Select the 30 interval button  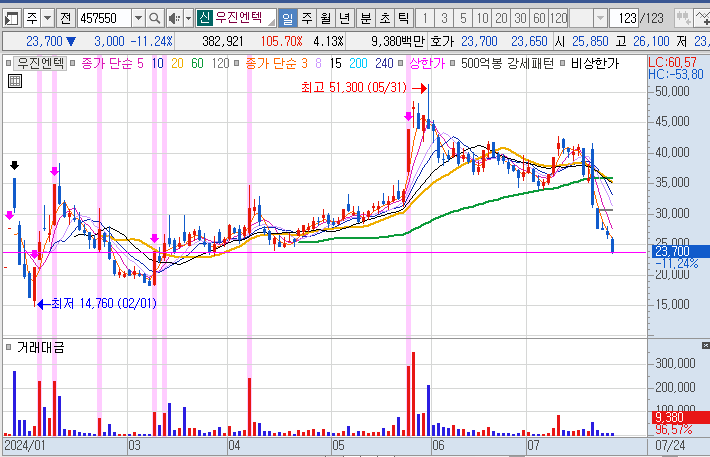click(520, 19)
